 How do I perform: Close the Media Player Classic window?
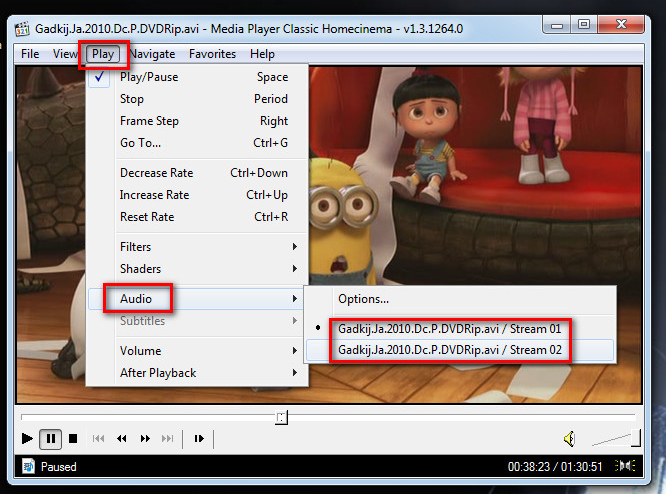pos(621,25)
